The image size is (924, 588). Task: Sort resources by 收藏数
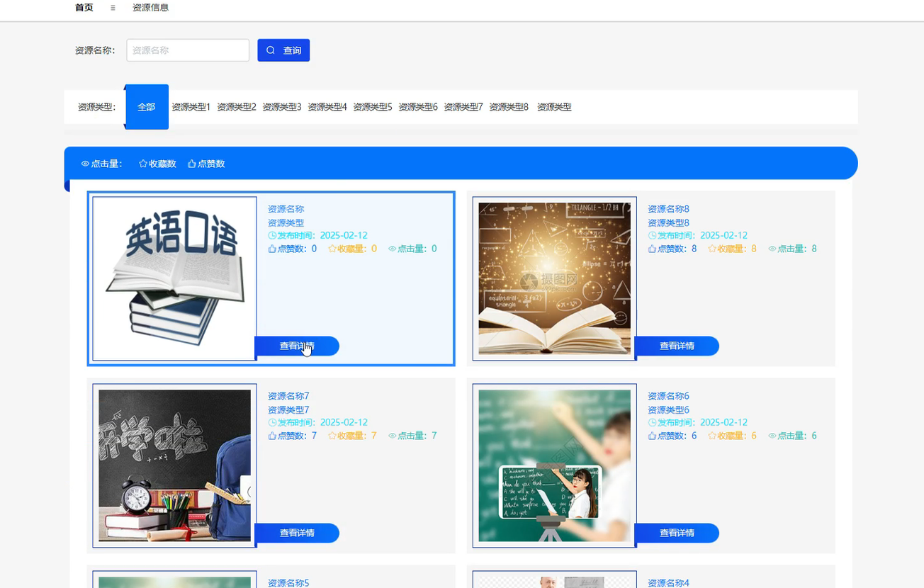pos(157,164)
